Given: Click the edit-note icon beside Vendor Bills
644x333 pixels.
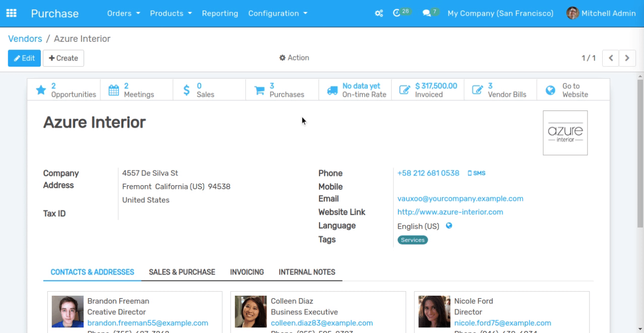Looking at the screenshot, I should pos(477,90).
